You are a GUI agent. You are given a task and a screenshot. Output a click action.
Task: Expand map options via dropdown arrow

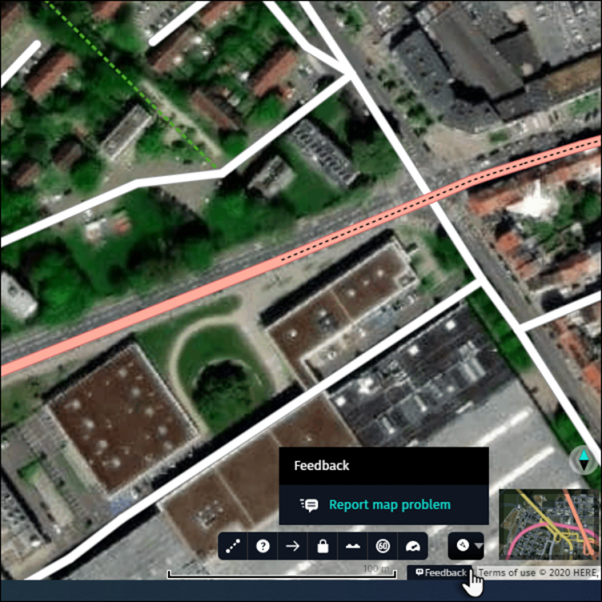[x=479, y=547]
